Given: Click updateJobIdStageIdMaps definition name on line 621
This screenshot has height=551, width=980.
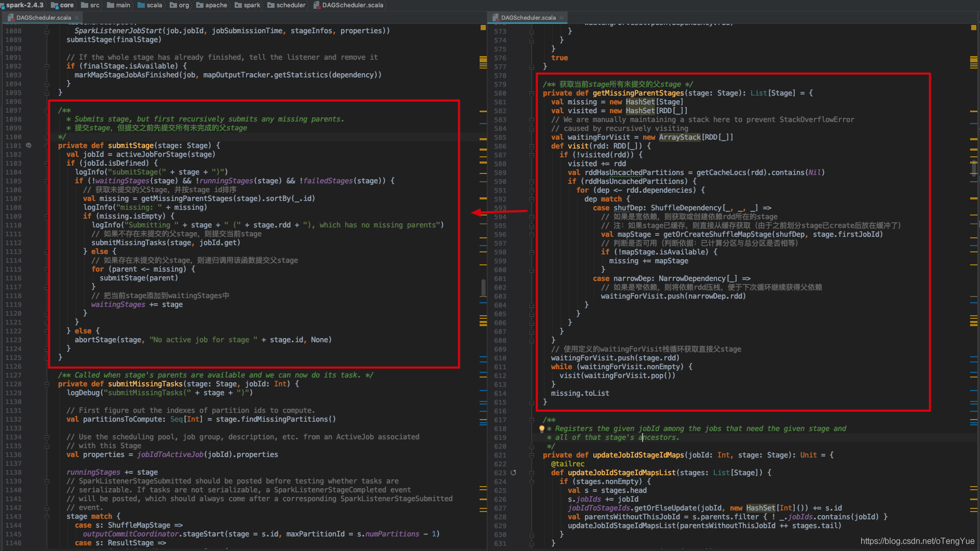Looking at the screenshot, I should (638, 455).
